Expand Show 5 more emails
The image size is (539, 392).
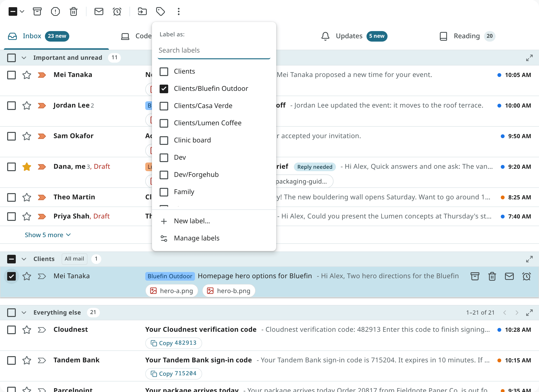pos(48,235)
